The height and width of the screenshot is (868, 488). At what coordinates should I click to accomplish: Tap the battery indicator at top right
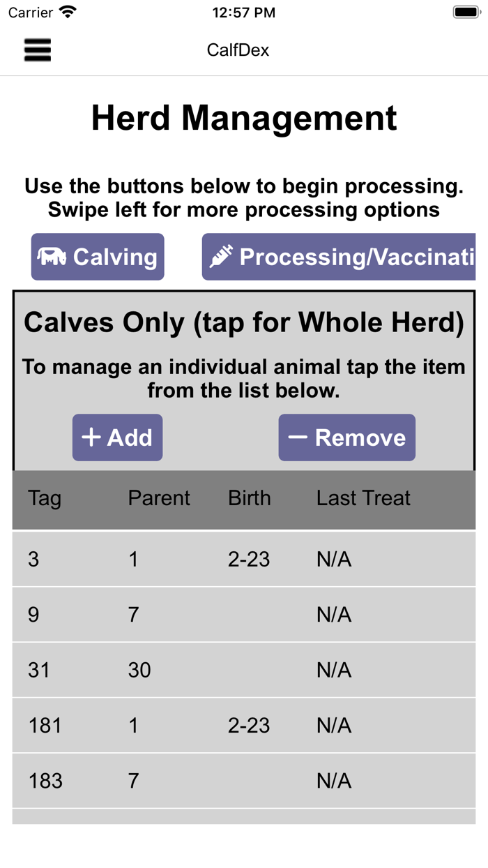(x=464, y=11)
